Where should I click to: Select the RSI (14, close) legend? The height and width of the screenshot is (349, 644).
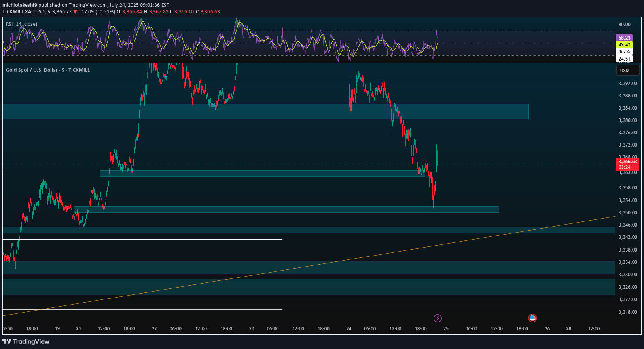[x=22, y=24]
